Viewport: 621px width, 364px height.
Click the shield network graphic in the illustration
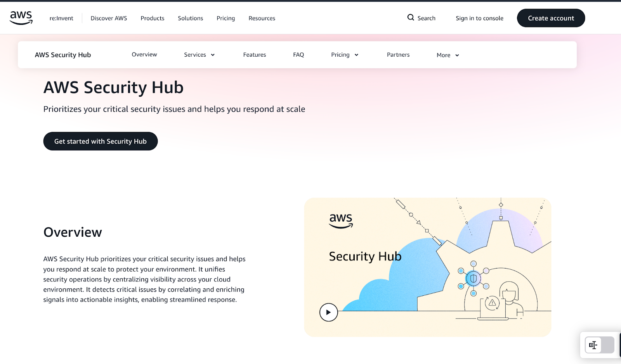point(473,278)
